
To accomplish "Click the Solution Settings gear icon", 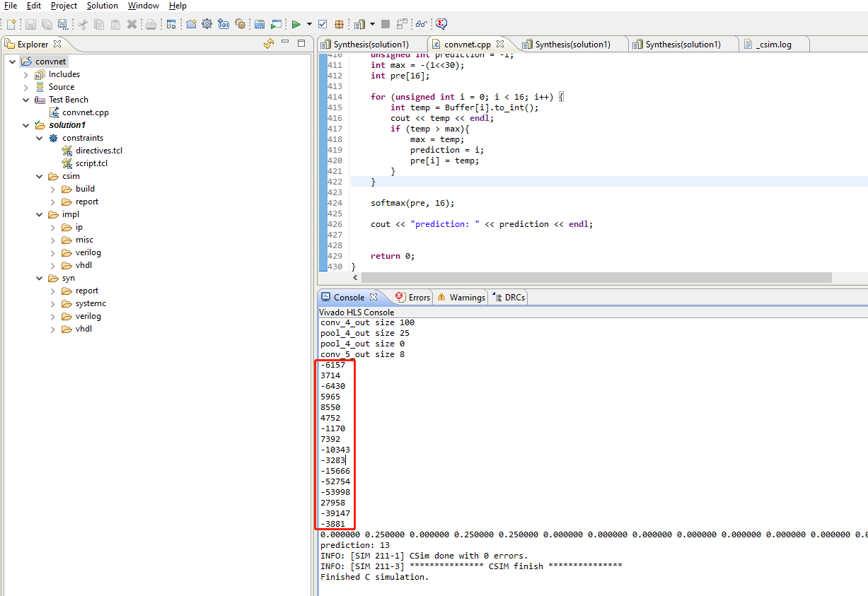I will click(x=240, y=24).
